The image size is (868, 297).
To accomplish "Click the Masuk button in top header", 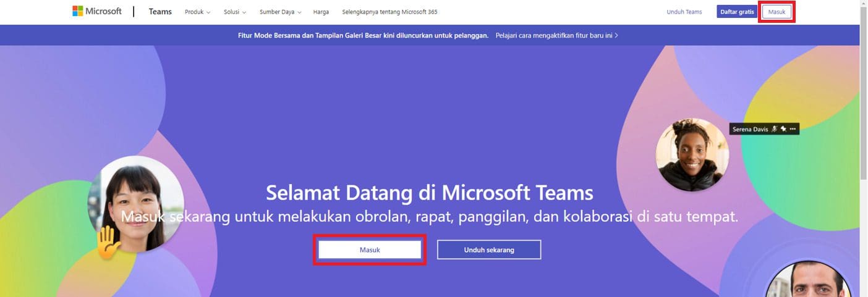I will [777, 12].
